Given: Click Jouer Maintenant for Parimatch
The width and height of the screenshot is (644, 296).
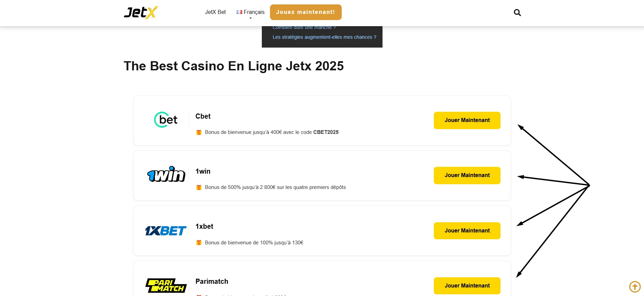Looking at the screenshot, I should [x=467, y=285].
